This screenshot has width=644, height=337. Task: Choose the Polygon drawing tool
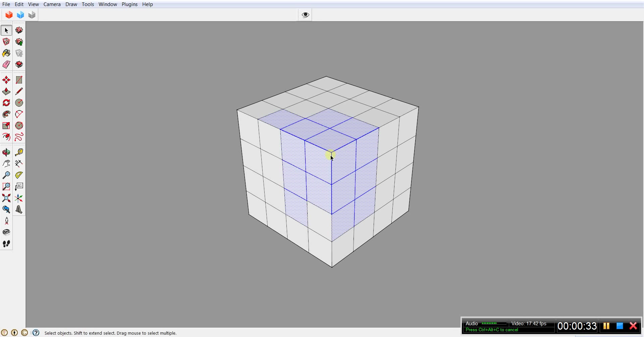(19, 126)
